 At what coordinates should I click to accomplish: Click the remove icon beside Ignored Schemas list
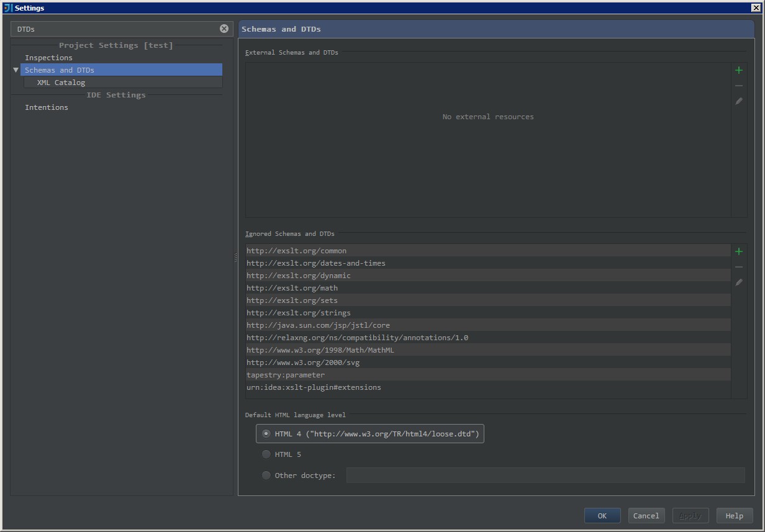739,267
